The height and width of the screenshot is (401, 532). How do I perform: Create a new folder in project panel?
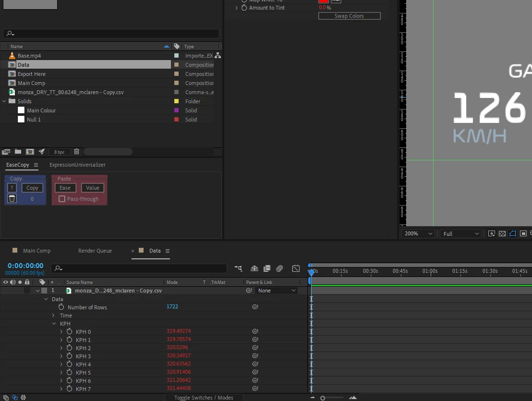[18, 152]
